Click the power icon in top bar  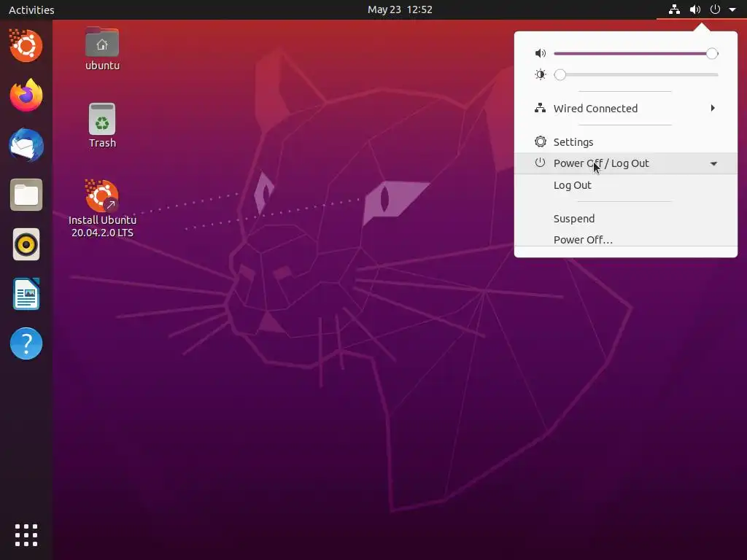[715, 9]
